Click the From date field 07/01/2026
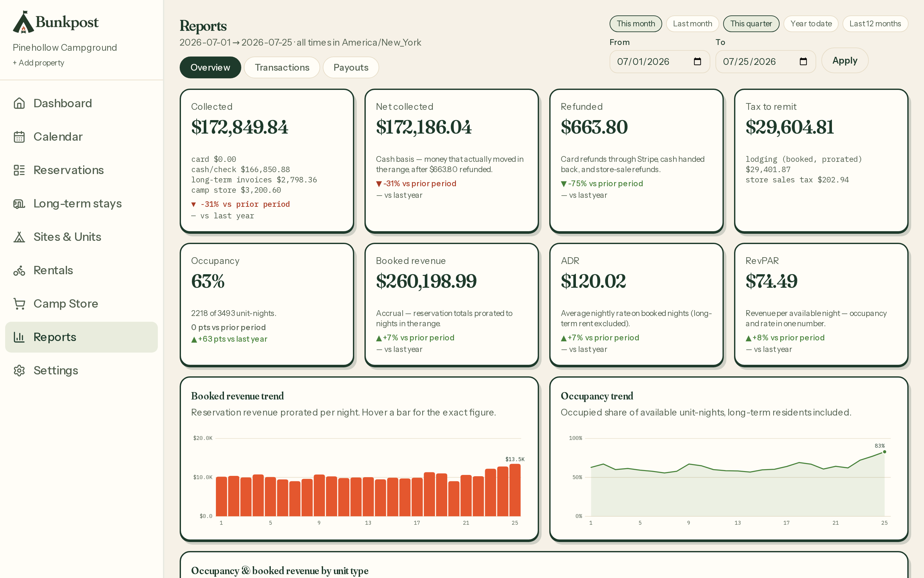Image resolution: width=924 pixels, height=578 pixels. click(x=659, y=61)
